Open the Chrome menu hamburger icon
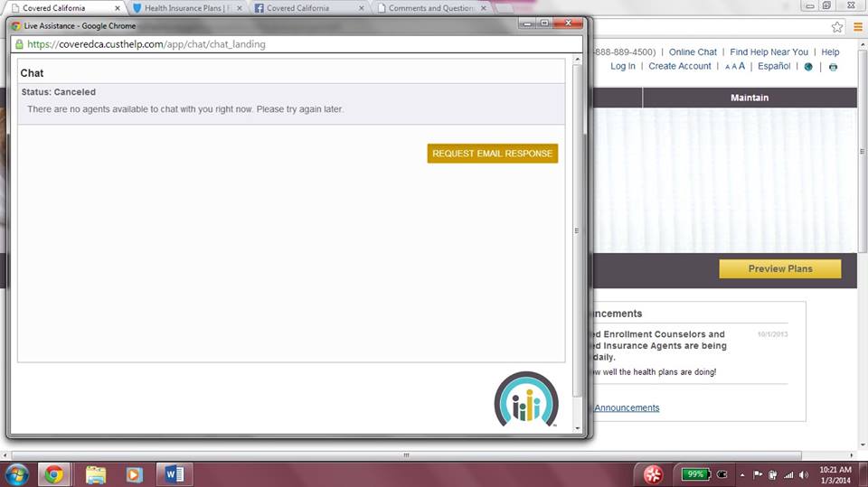Screen dimensions: 868x487 point(858,27)
